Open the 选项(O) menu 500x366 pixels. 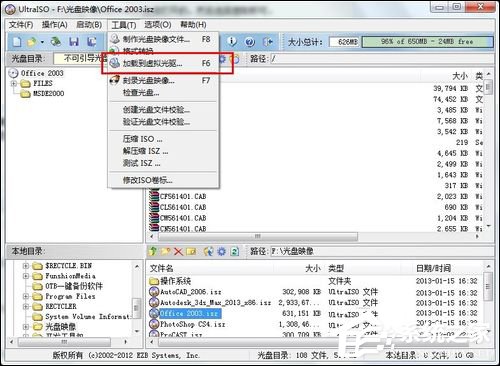click(x=158, y=25)
